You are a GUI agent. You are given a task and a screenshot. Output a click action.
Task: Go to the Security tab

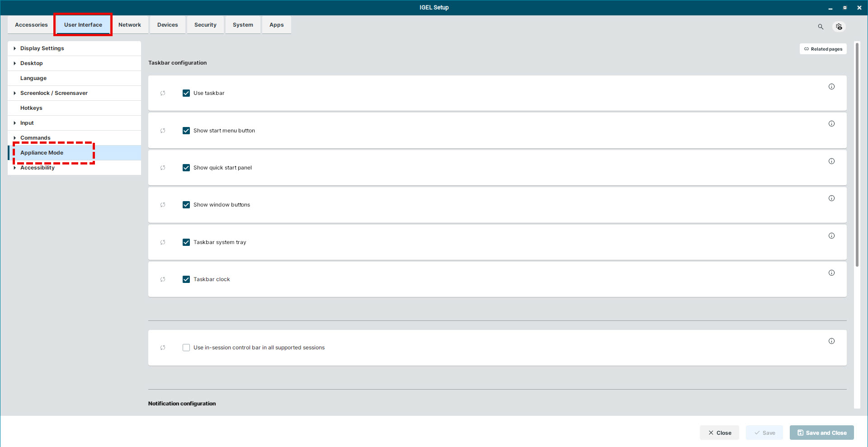(205, 25)
